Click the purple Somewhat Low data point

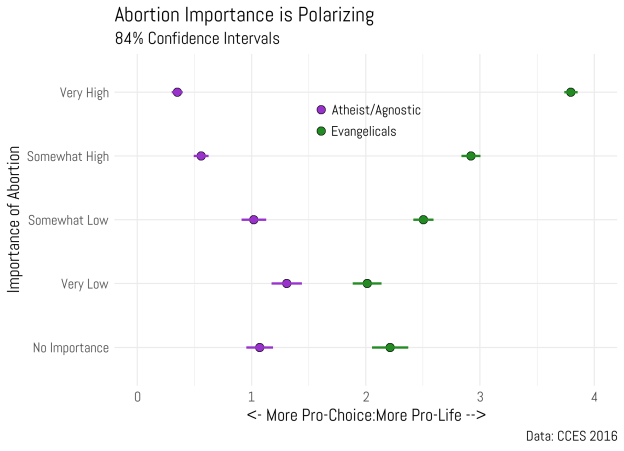pos(254,220)
